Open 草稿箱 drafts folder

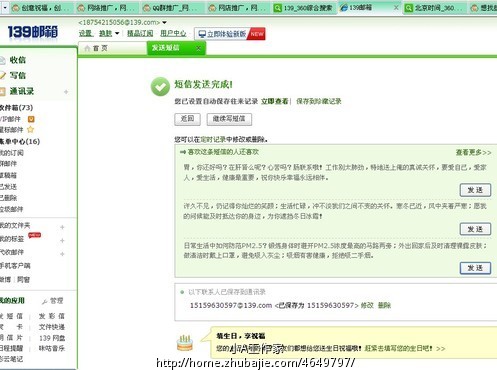pyautogui.click(x=8, y=175)
